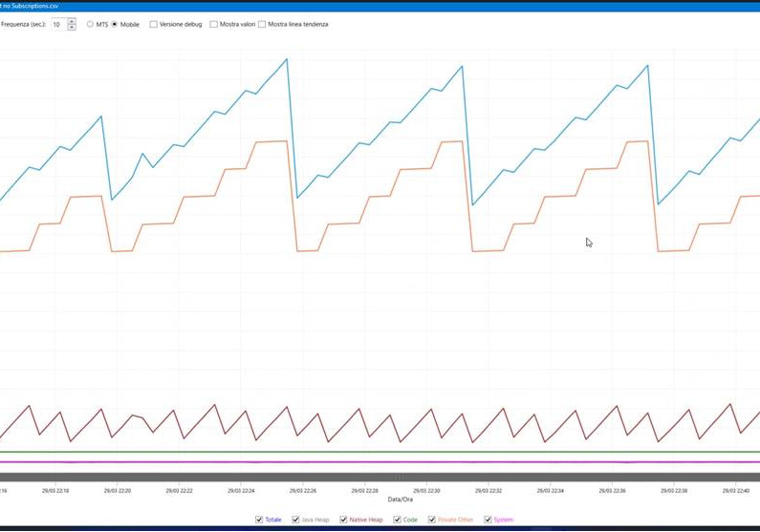
Task: Uncheck the Java Heap legend checkbox
Action: tap(295, 520)
